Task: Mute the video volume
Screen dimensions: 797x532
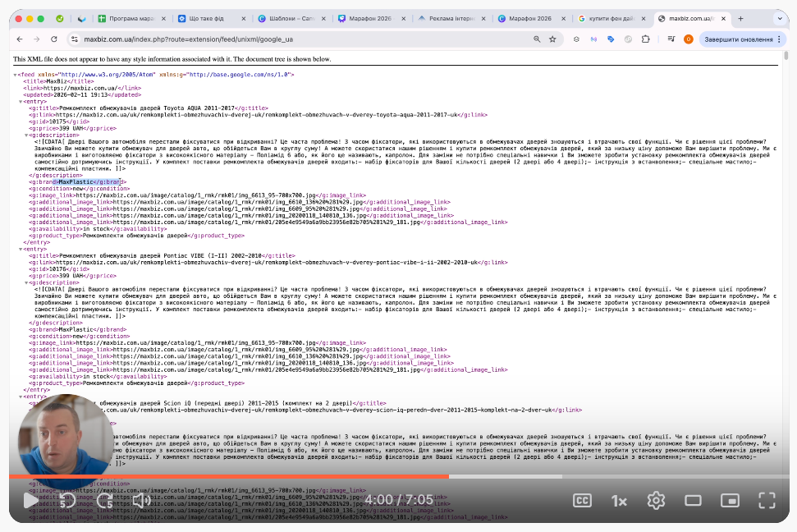Action: coord(141,501)
